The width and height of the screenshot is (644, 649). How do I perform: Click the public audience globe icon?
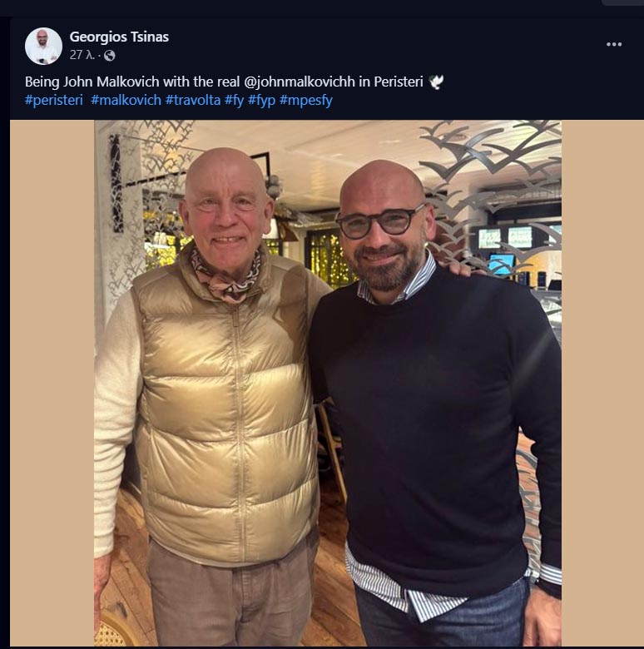pos(109,56)
